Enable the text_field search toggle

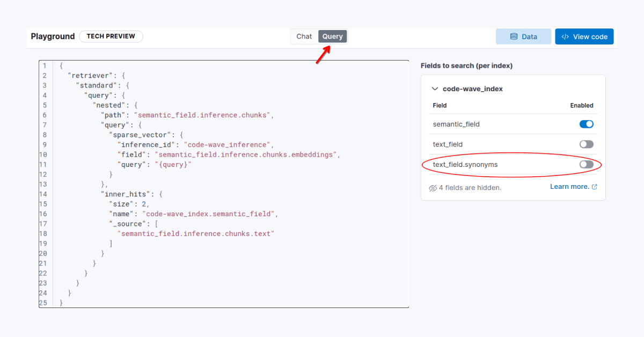click(587, 144)
